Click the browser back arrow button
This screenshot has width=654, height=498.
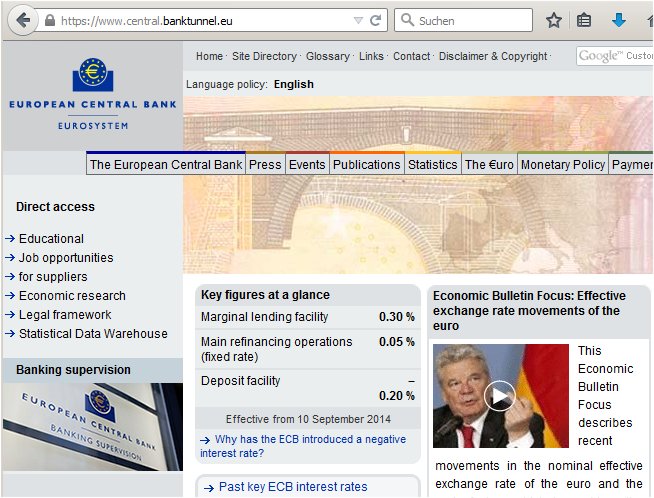coord(22,20)
